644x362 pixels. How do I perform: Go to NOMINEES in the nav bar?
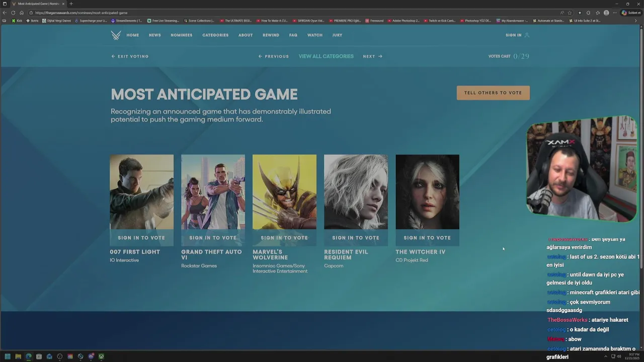(182, 35)
